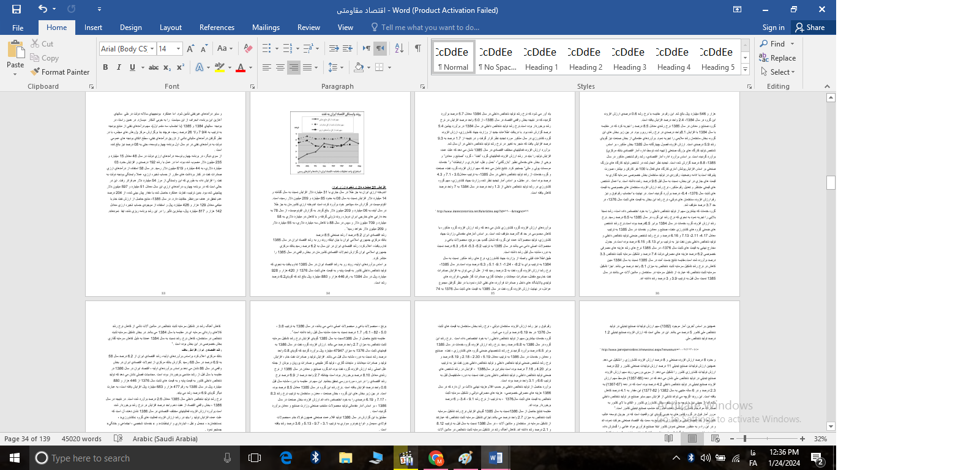This screenshot has height=470, width=980.
Task: Click the Replace button
Action: (x=777, y=58)
